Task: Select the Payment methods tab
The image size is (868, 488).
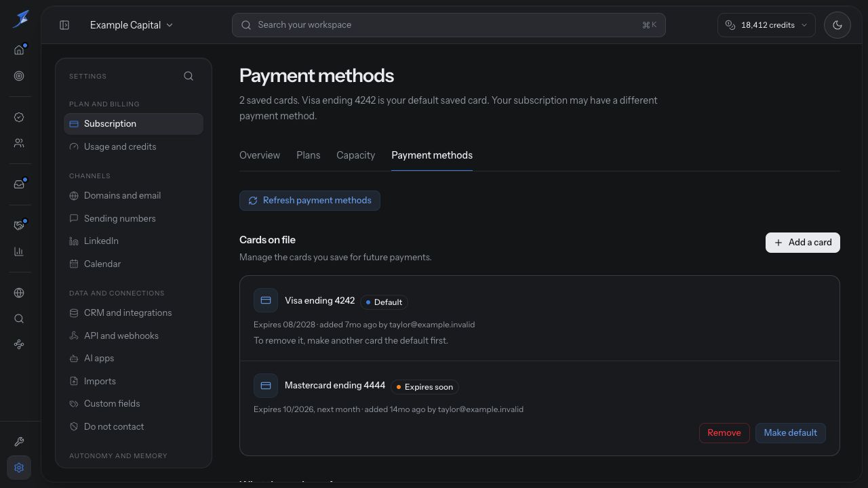Action: click(x=432, y=155)
